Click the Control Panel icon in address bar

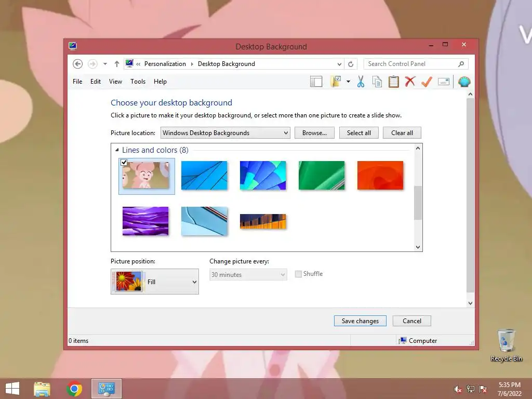[129, 63]
